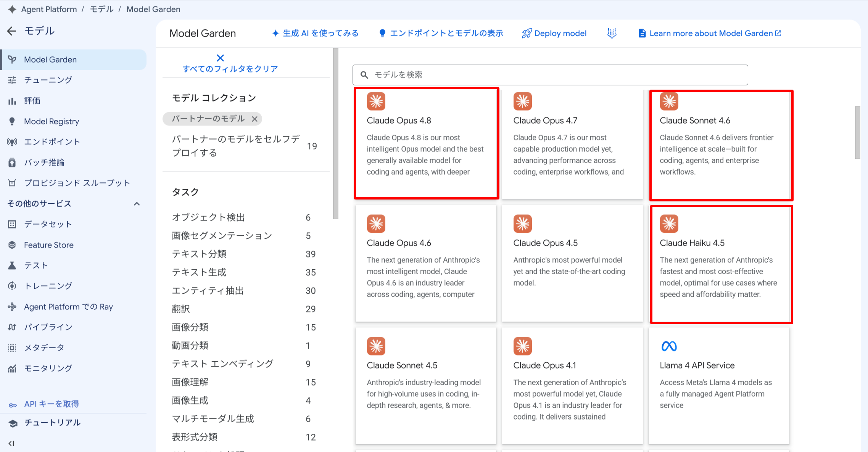Click the パイプライン icon
Image resolution: width=868 pixels, height=452 pixels.
[12, 327]
